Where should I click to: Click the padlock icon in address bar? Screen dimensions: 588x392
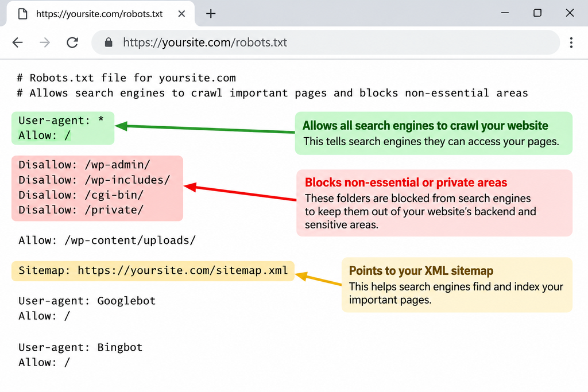(109, 42)
